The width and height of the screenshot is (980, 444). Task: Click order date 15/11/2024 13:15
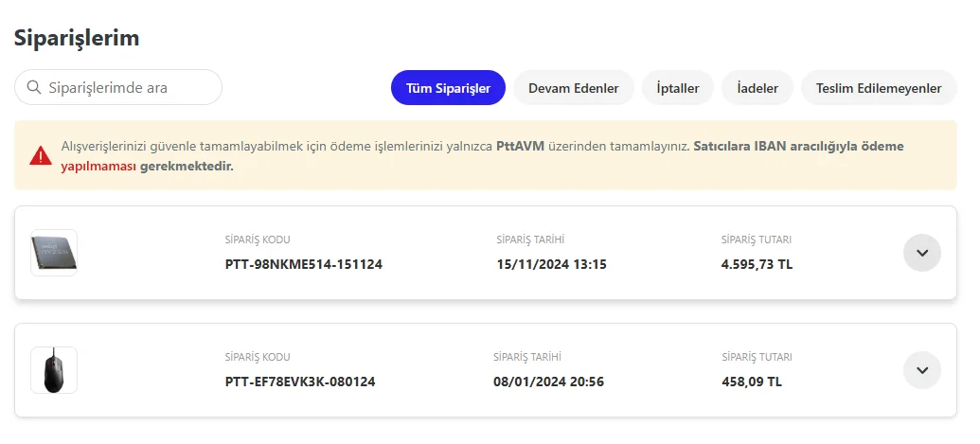coord(551,264)
